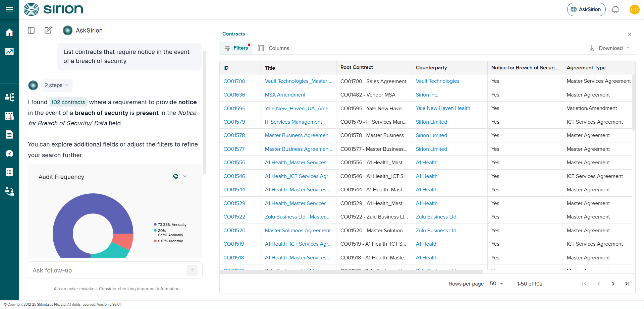644x309 pixels.
Task: Open contract CO01522
Action: 234,217
